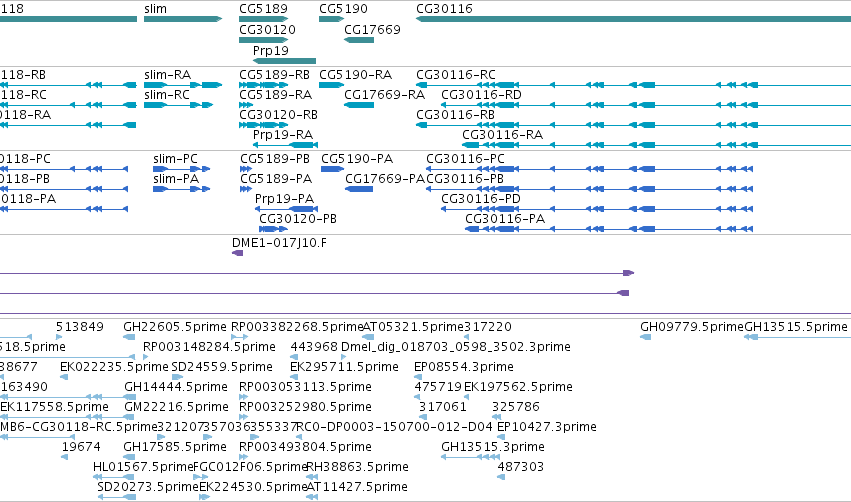Click EST GH09779.5prime

(x=691, y=327)
